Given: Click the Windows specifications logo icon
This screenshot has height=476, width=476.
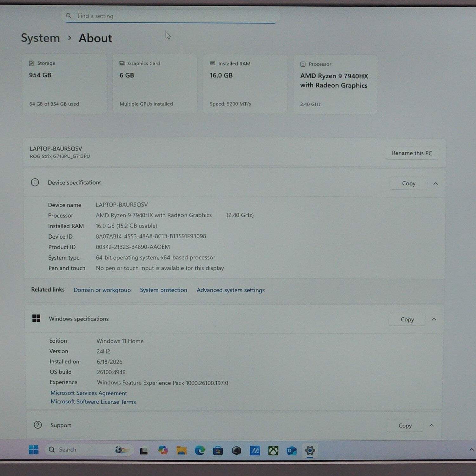Looking at the screenshot, I should (x=36, y=318).
